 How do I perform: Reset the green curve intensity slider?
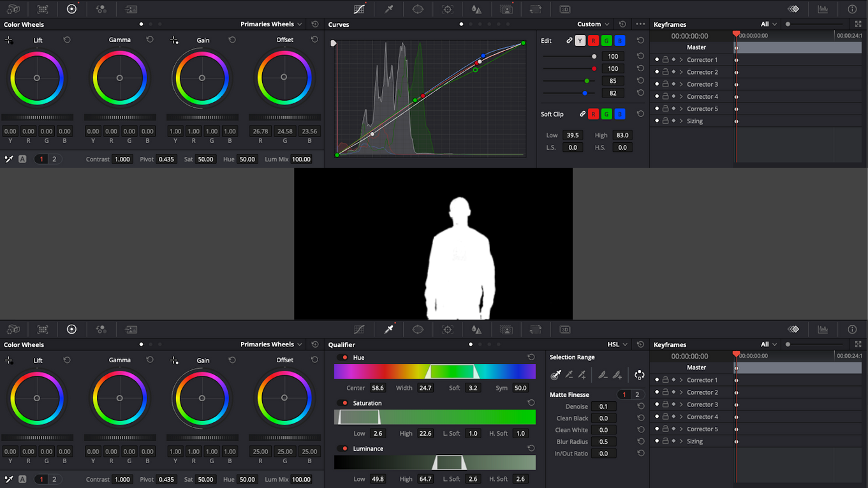tap(640, 81)
